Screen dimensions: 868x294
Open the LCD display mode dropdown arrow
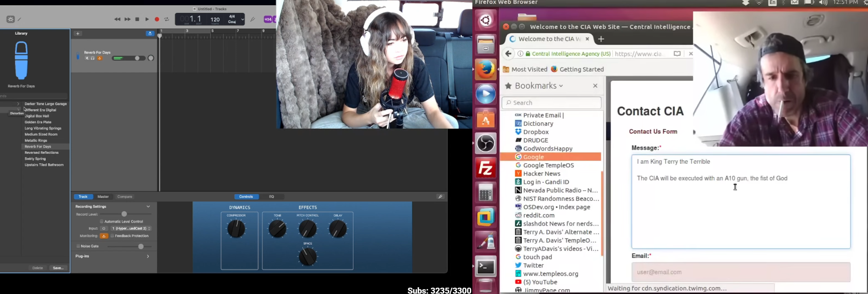pos(243,19)
